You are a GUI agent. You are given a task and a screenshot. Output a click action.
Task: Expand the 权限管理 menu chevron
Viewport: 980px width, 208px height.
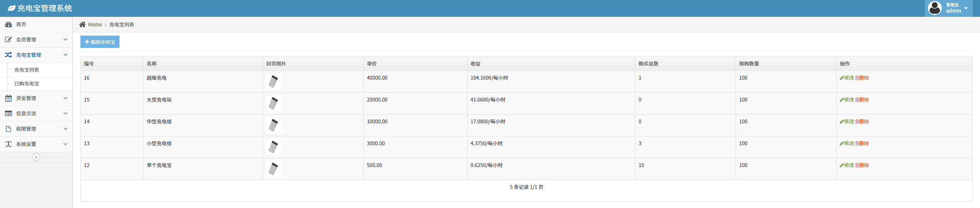(65, 129)
